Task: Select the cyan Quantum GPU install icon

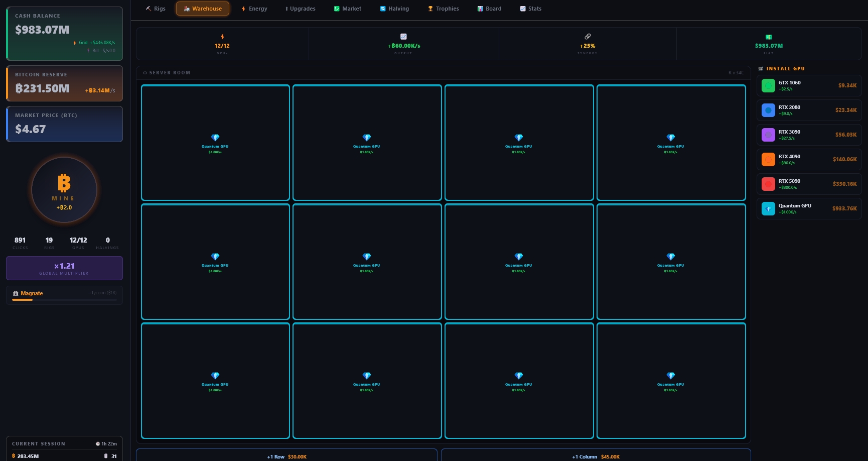Action: [x=768, y=209]
